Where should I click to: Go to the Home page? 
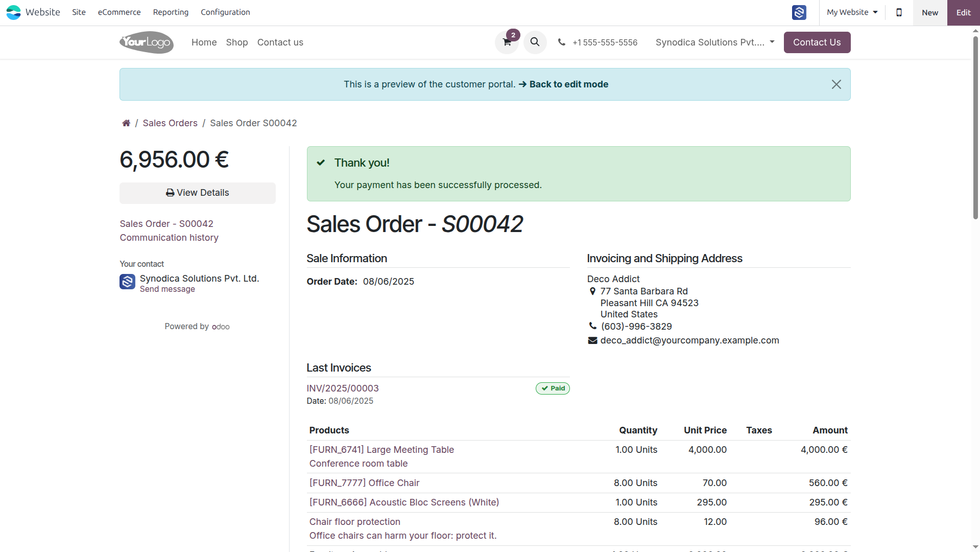coord(204,42)
